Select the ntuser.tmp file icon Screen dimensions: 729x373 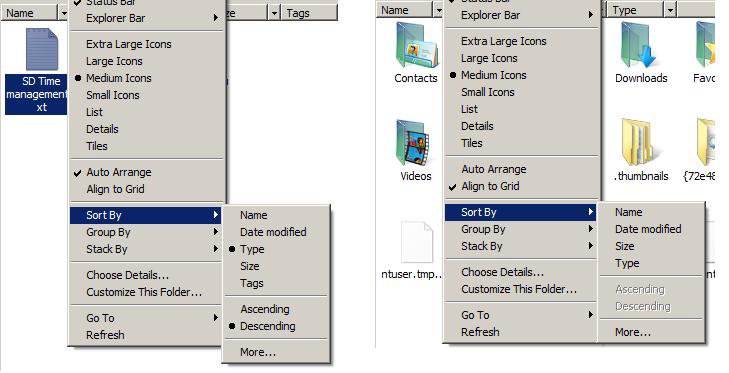417,242
